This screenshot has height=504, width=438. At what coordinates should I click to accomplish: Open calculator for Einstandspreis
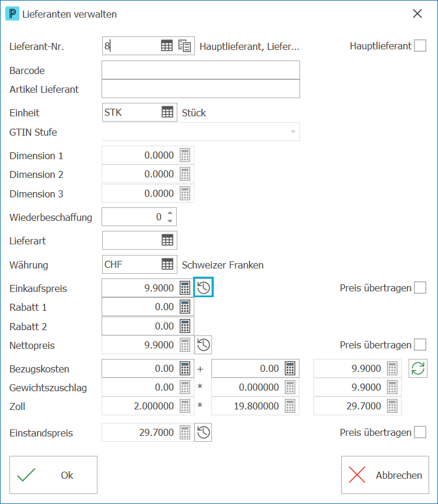(185, 432)
